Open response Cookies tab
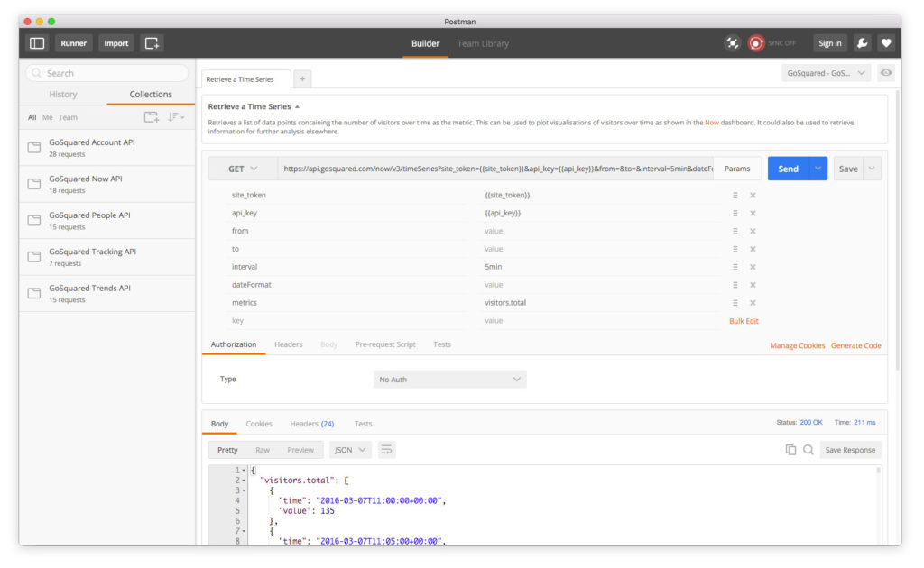The image size is (924, 568). point(259,424)
